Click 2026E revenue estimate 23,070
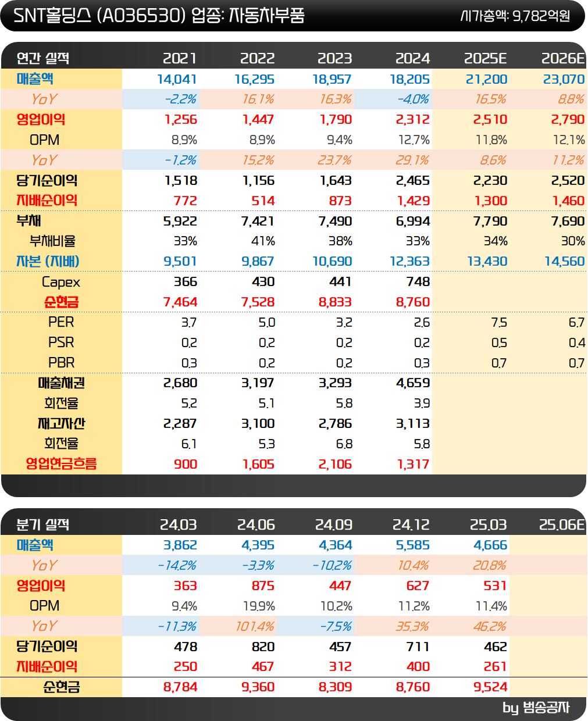This screenshot has height=721, width=588. (564, 79)
